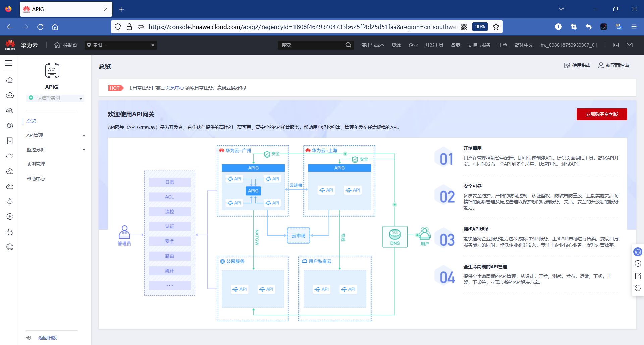644x345 pixels.
Task: Open the messages mail icon
Action: click(x=630, y=45)
